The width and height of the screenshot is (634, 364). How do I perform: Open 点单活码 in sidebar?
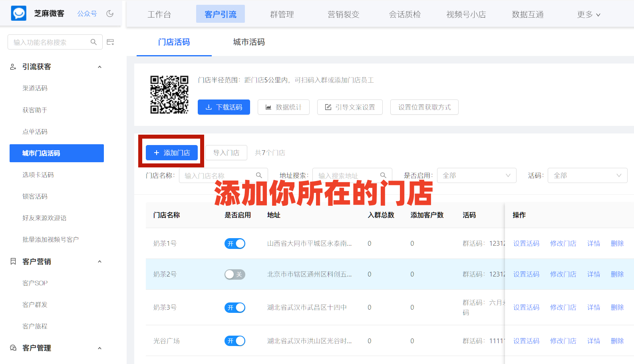point(35,131)
